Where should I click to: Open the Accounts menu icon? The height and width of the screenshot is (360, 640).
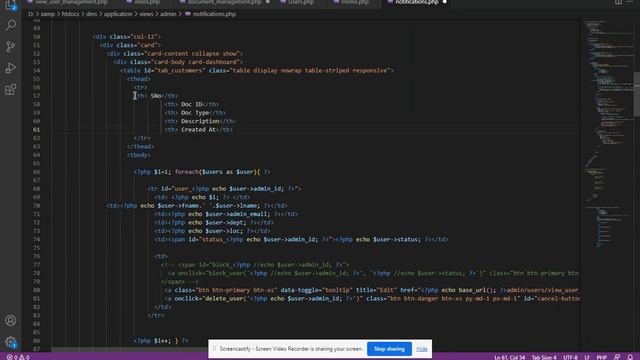point(11,320)
